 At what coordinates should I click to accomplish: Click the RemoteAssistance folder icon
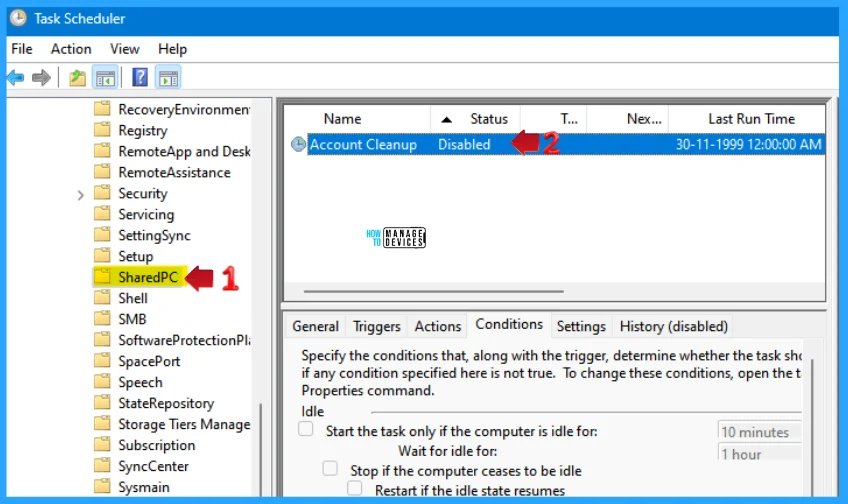pos(102,173)
